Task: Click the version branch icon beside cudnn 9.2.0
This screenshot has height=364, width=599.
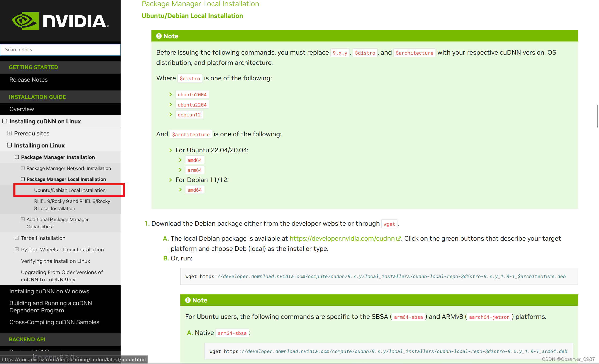Action: (x=34, y=356)
